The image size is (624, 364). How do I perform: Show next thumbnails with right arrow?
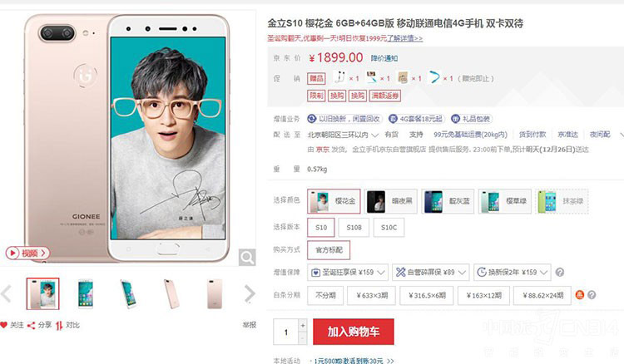(x=250, y=294)
